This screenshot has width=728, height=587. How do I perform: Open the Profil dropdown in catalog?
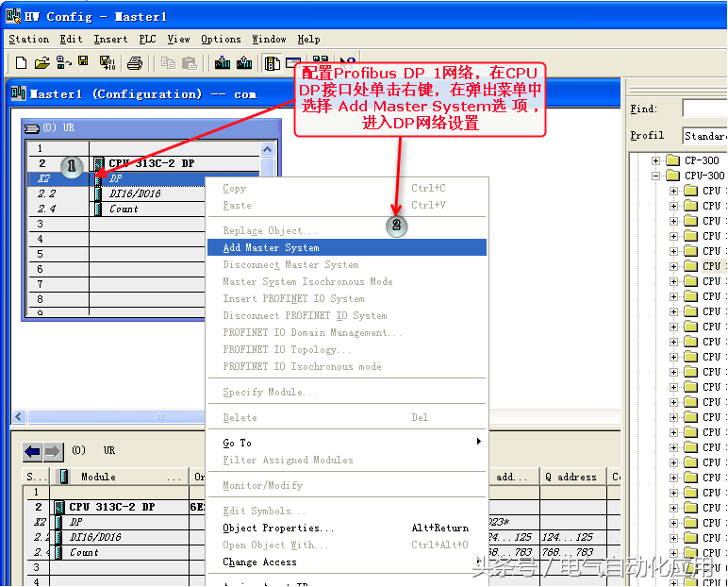tap(703, 136)
